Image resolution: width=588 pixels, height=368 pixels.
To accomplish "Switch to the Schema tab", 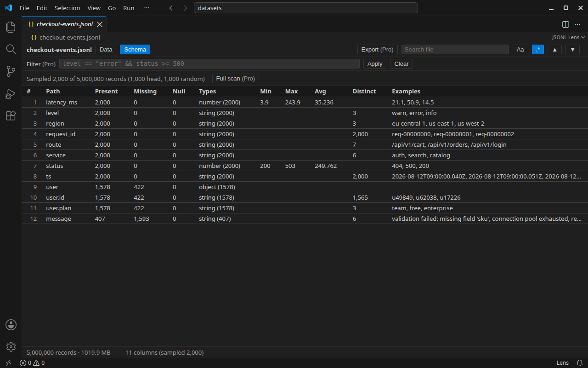I will [x=135, y=50].
